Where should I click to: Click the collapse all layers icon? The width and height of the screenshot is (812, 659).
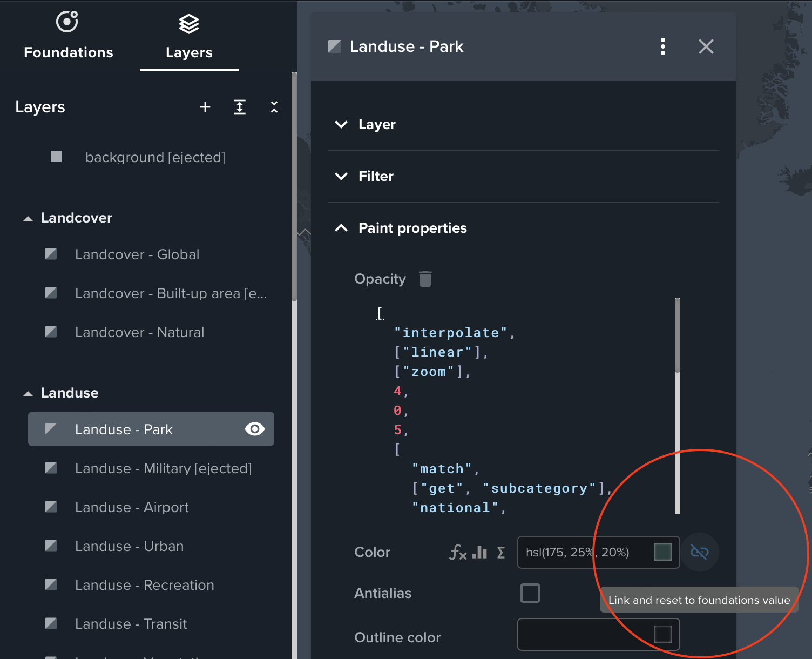[x=274, y=107]
